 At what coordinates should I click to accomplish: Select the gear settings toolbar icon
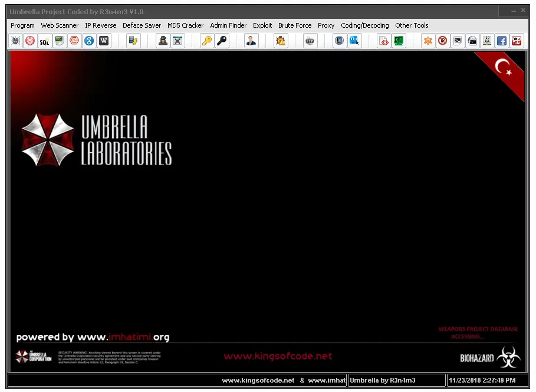(428, 40)
